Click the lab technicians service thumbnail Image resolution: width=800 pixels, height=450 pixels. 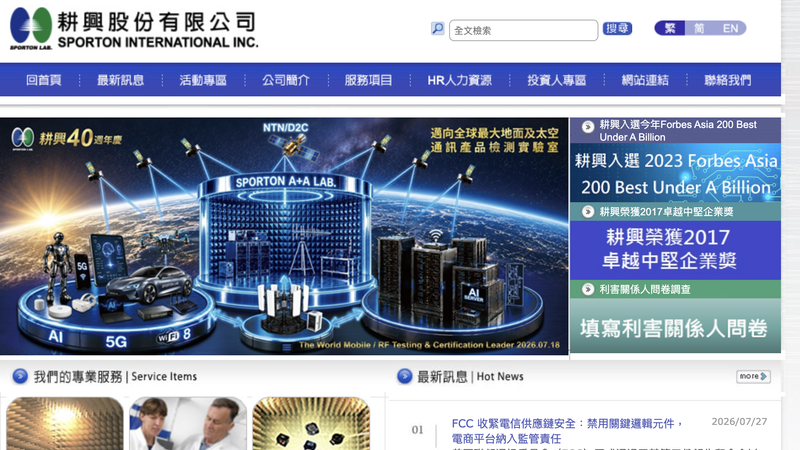(188, 423)
